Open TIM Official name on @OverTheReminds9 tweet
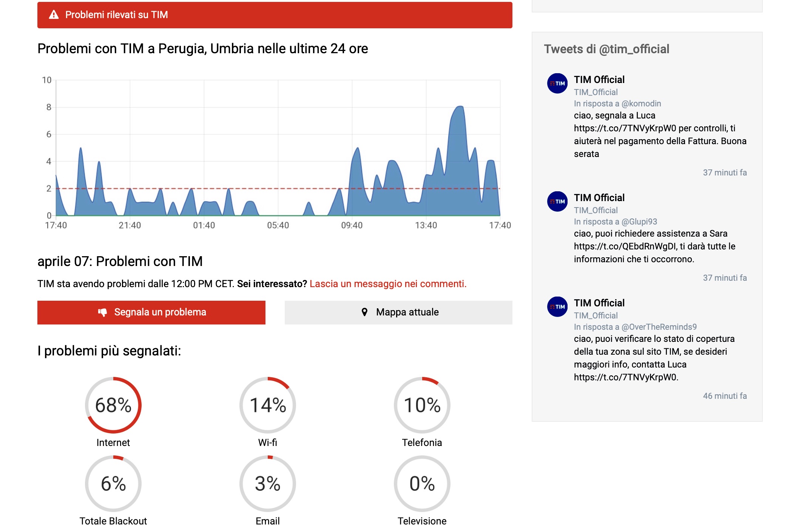Viewport: 793px width, 532px height. (x=599, y=303)
